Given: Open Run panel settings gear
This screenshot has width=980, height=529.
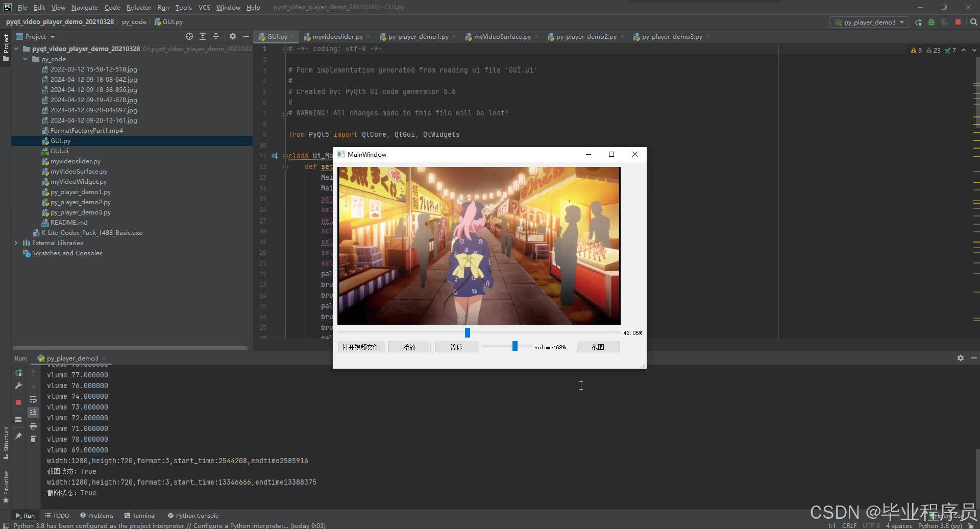Looking at the screenshot, I should pyautogui.click(x=961, y=358).
